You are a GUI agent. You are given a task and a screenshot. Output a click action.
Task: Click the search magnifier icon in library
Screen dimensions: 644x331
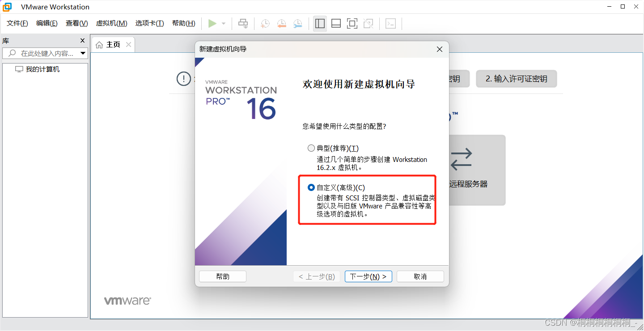click(11, 53)
